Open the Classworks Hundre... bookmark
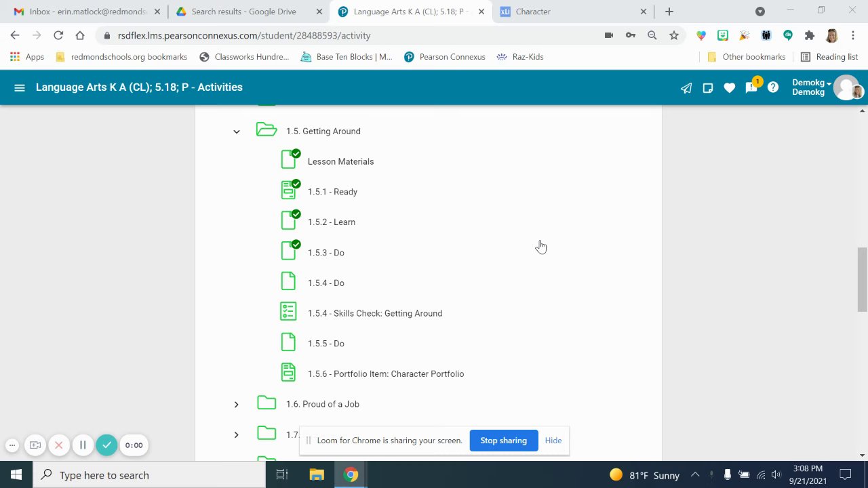This screenshot has height=488, width=868. point(244,57)
